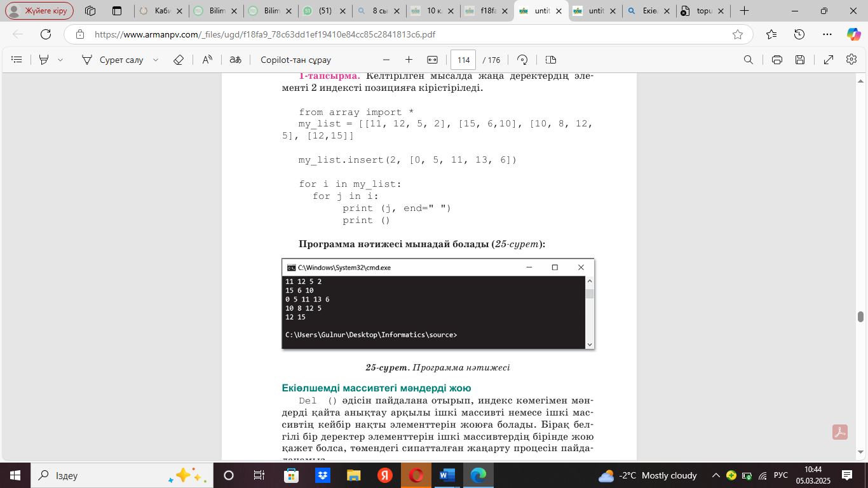Viewport: 868px width, 488px height.
Task: Toggle fit to width view
Action: pos(432,60)
